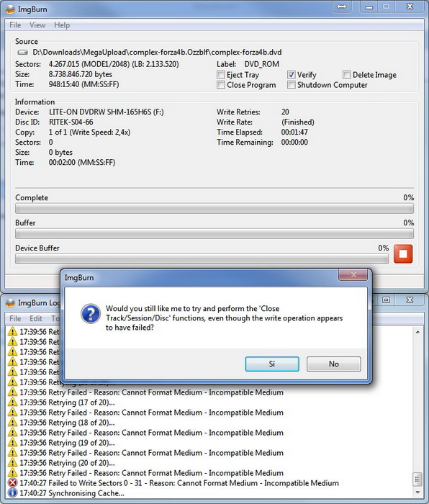This screenshot has width=429, height=504.
Task: Select log line Retrying (18 of 20)...
Action: coord(67,423)
